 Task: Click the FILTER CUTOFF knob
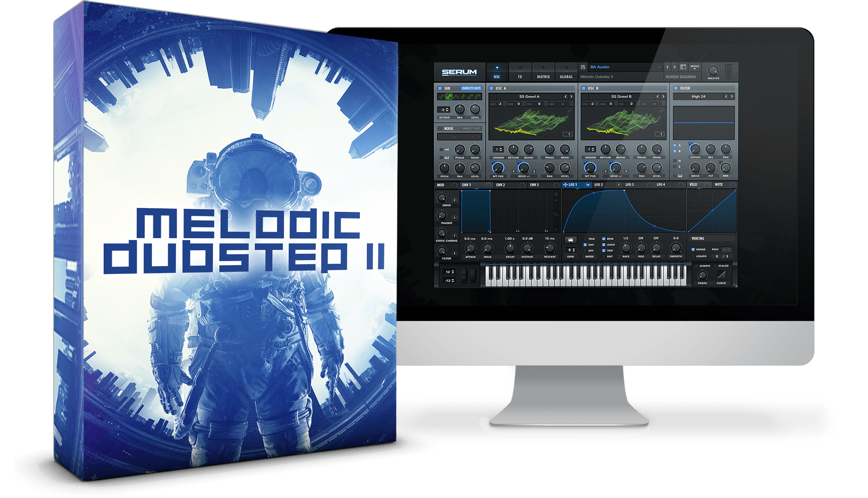(695, 149)
